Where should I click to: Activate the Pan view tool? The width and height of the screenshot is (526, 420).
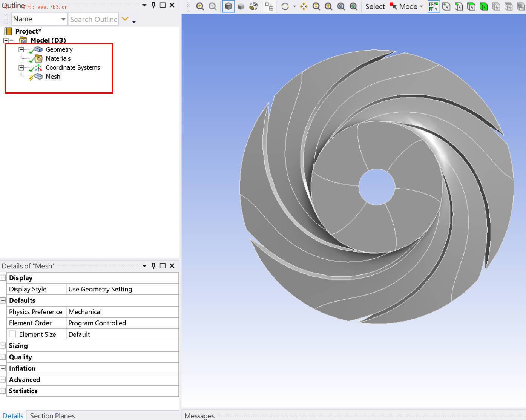tap(304, 6)
